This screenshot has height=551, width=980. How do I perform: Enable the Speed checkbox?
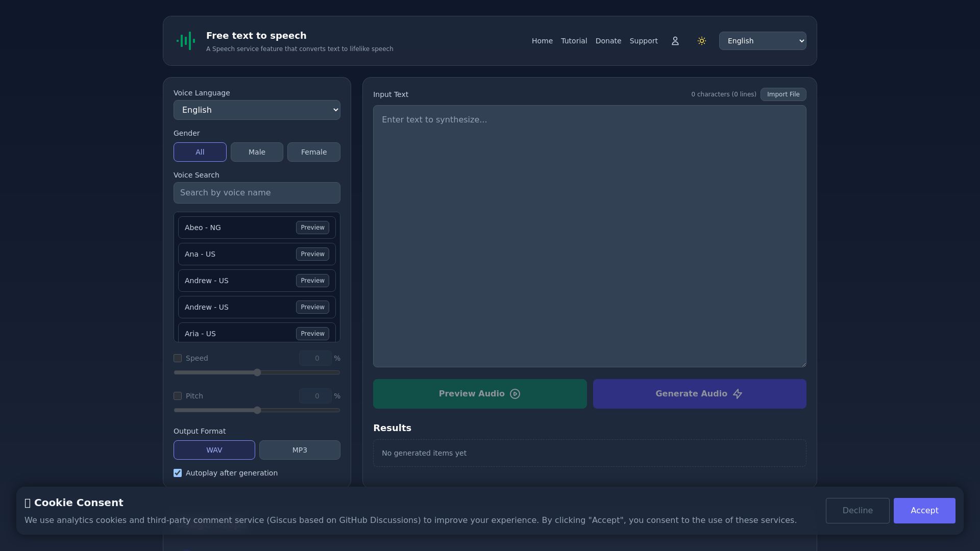pos(178,358)
